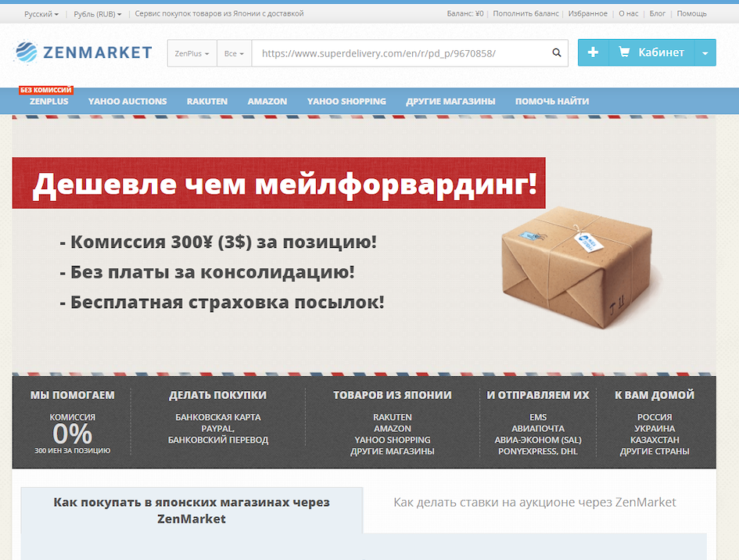This screenshot has height=560, width=739.
Task: Open the RAKUTEN menu item
Action: pyautogui.click(x=207, y=102)
